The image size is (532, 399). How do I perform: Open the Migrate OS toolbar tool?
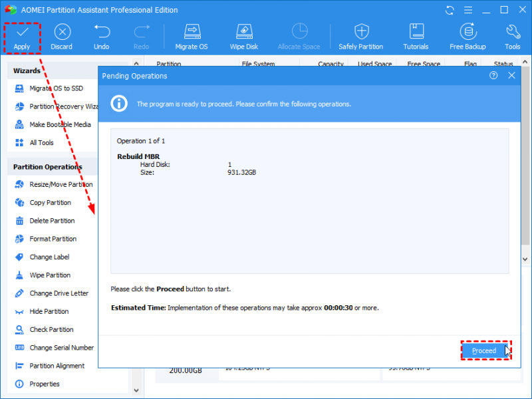click(x=192, y=38)
